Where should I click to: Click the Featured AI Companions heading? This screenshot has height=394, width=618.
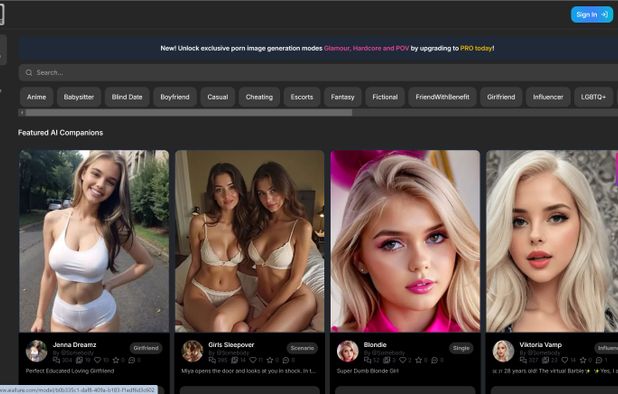click(60, 133)
